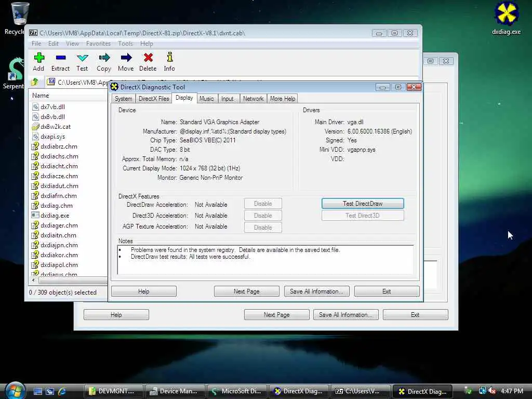Image resolution: width=532 pixels, height=399 pixels.
Task: Click the 7-Zip horizontal scrollbar left arrow
Action: point(33,280)
